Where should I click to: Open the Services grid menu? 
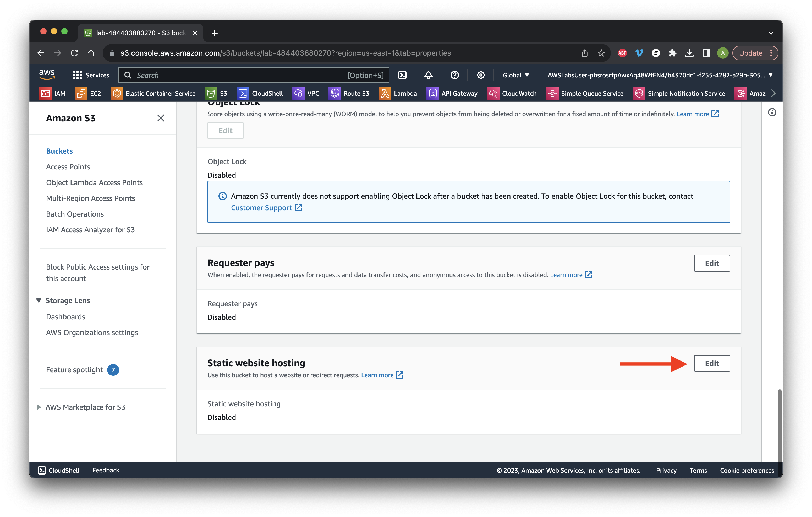click(91, 75)
